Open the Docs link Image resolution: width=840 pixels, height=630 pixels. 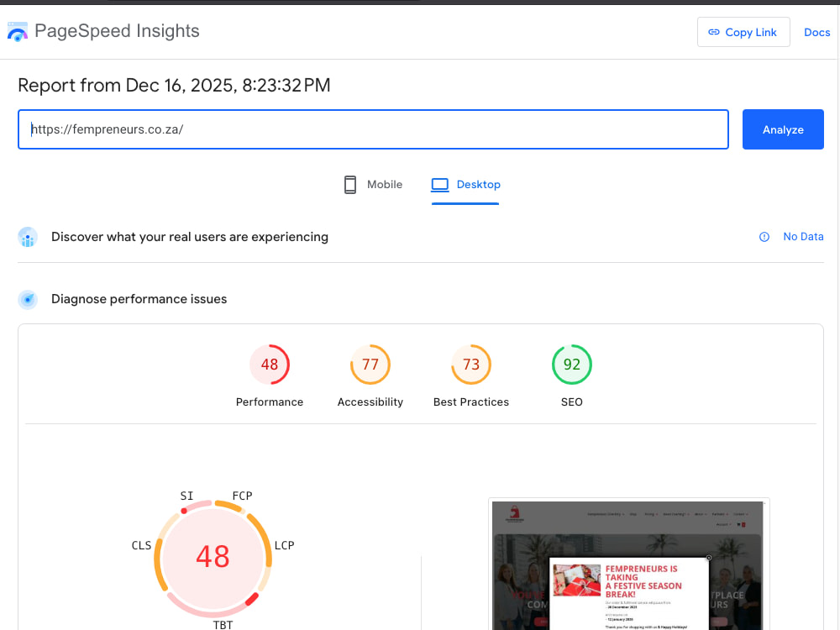(816, 32)
